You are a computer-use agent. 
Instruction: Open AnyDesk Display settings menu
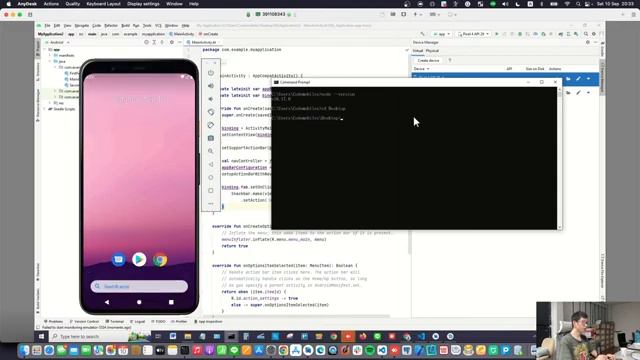pos(143,4)
